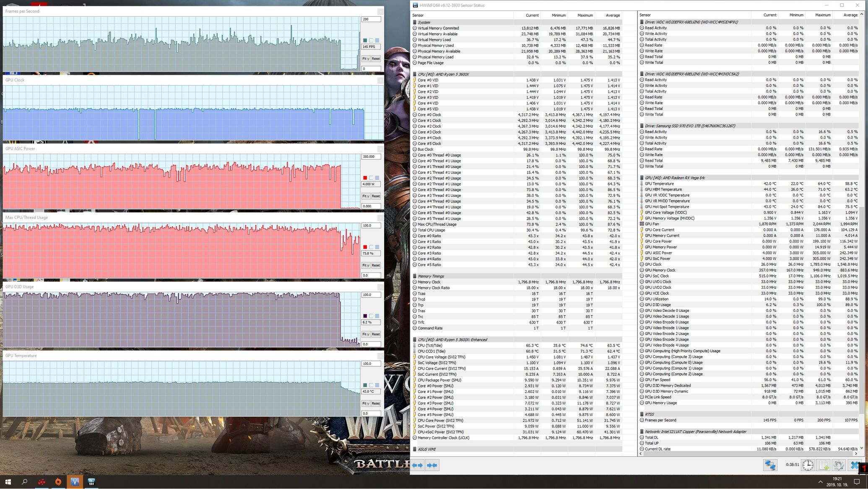This screenshot has width=868, height=489.
Task: Select the Memory Clock timing row
Action: (517, 282)
